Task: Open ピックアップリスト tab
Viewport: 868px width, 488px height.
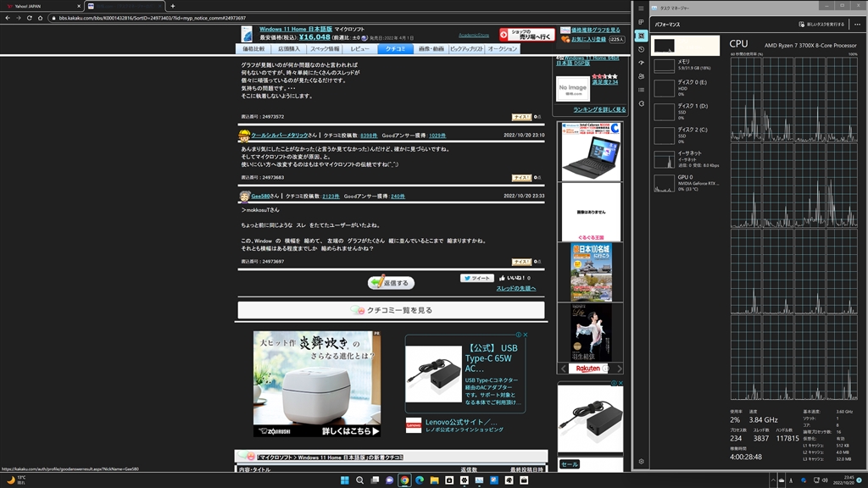Action: point(467,48)
